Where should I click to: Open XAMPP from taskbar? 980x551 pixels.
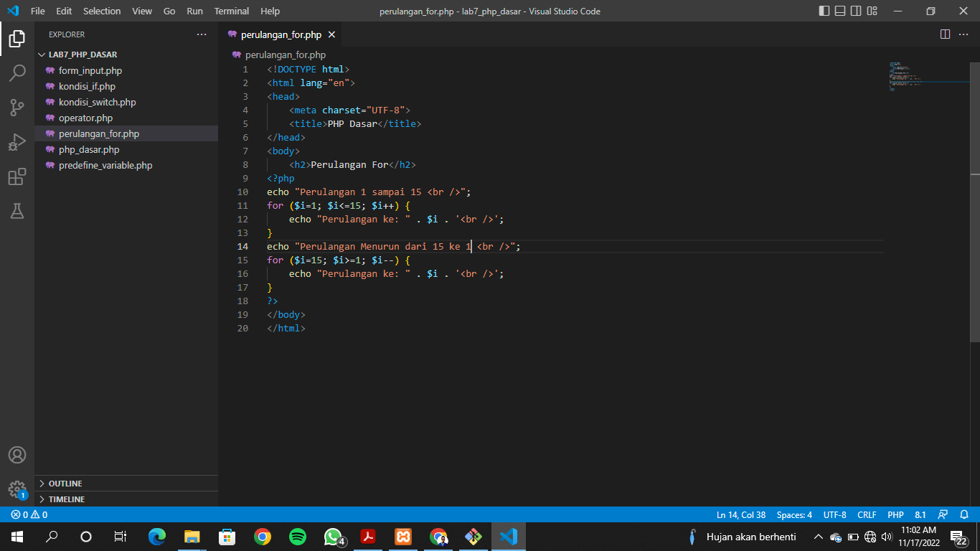click(x=402, y=536)
